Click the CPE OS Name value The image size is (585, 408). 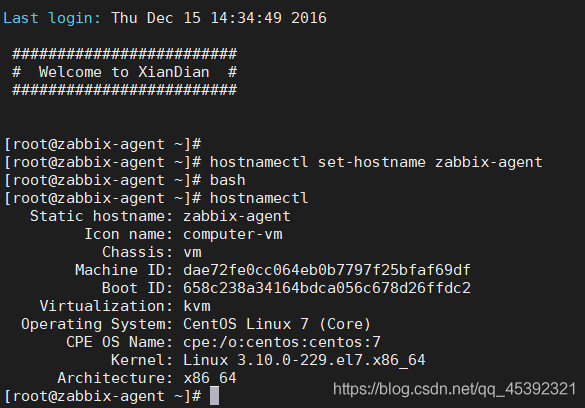point(282,342)
